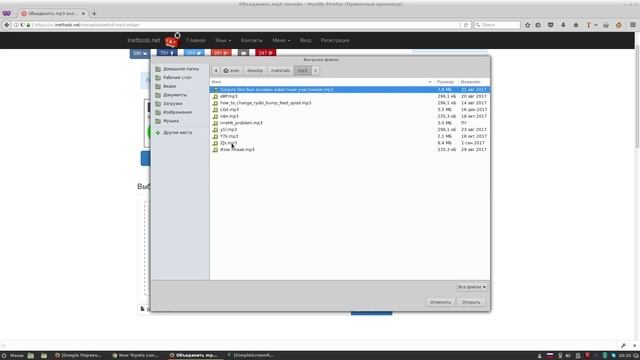Click the Открыть button
Viewport: 640px width, 360px height.
[471, 302]
